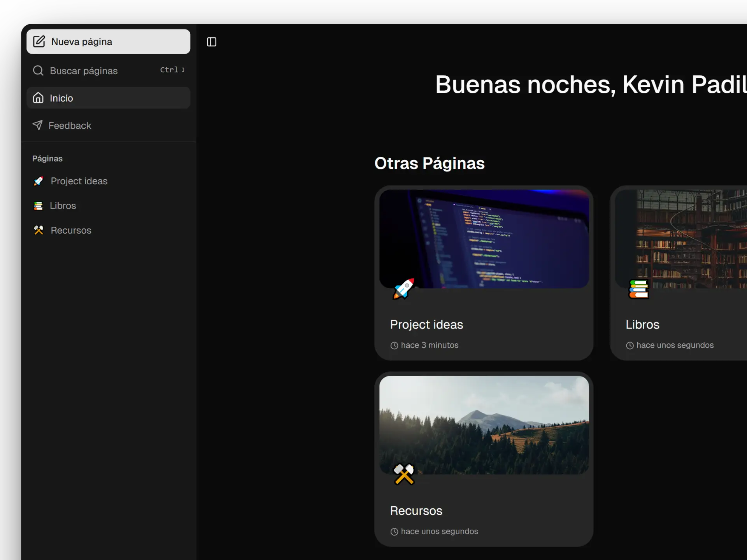The image size is (747, 560).
Task: Open the Recursos card title link
Action: pos(416,511)
